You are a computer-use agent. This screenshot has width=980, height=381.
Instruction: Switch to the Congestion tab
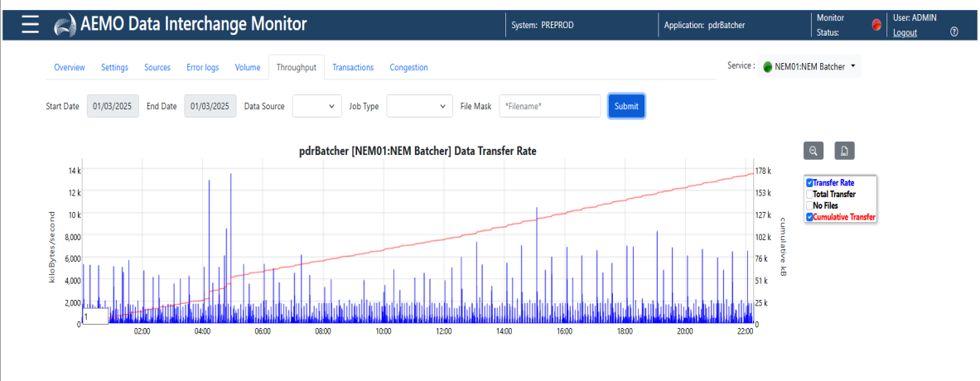pyautogui.click(x=408, y=67)
